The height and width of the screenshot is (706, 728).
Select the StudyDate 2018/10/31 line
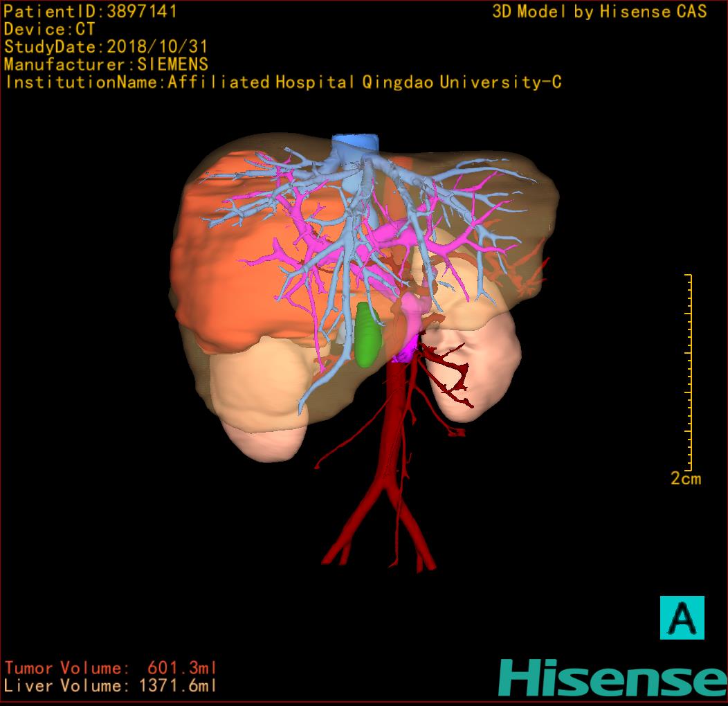(x=105, y=48)
